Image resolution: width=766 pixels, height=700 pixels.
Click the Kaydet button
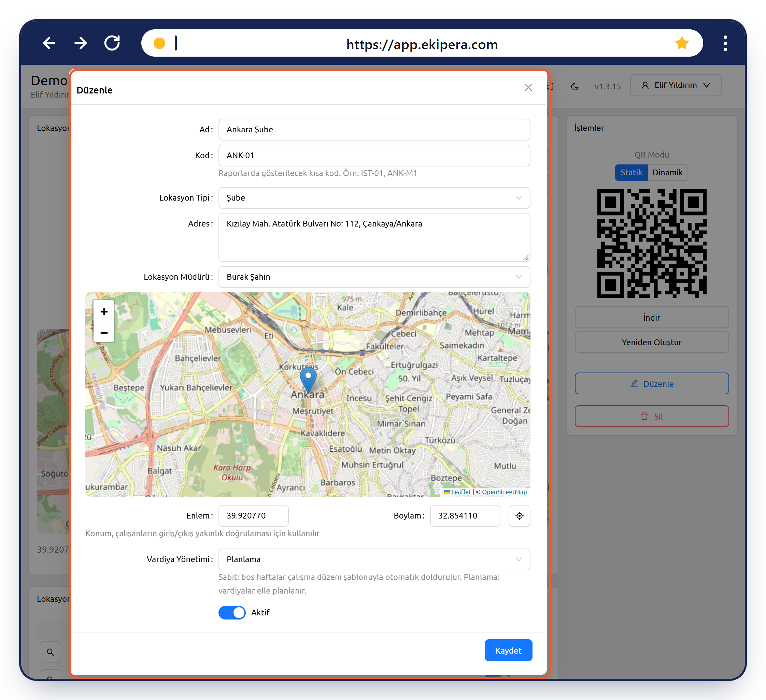pyautogui.click(x=508, y=650)
